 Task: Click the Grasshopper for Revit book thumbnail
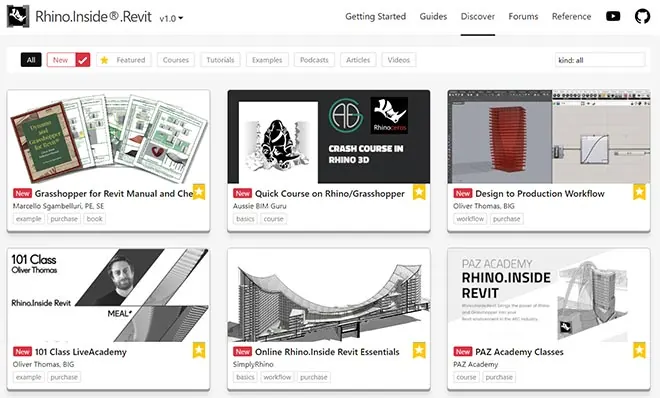pyautogui.click(x=109, y=137)
